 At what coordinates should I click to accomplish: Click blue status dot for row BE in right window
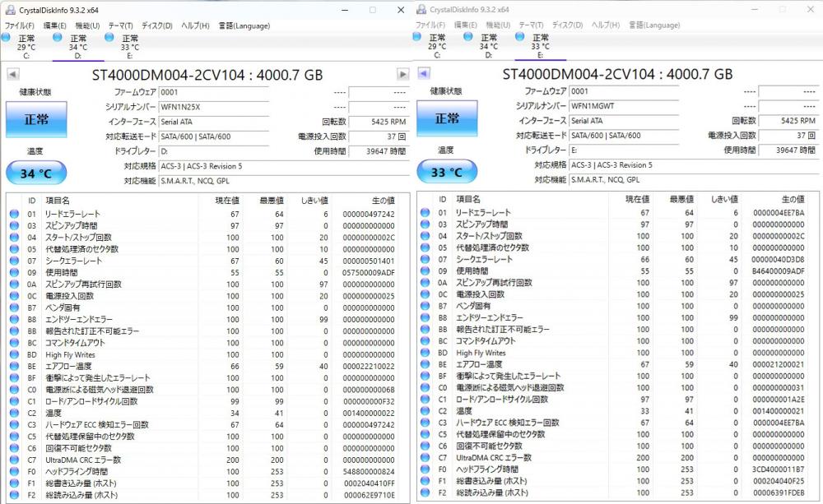click(425, 364)
